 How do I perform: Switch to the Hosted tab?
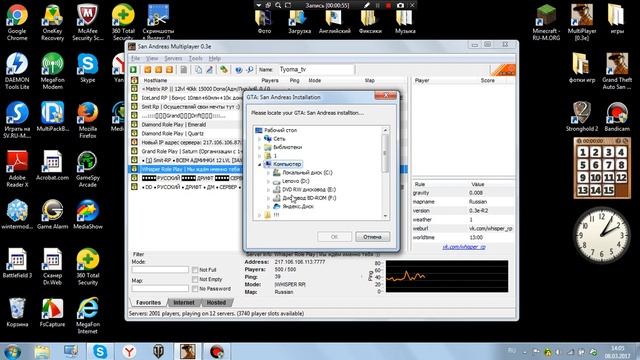coord(216,302)
